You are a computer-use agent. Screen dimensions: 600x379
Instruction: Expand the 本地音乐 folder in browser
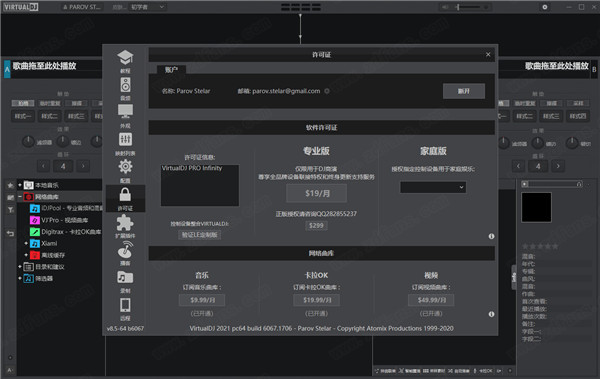click(x=20, y=185)
